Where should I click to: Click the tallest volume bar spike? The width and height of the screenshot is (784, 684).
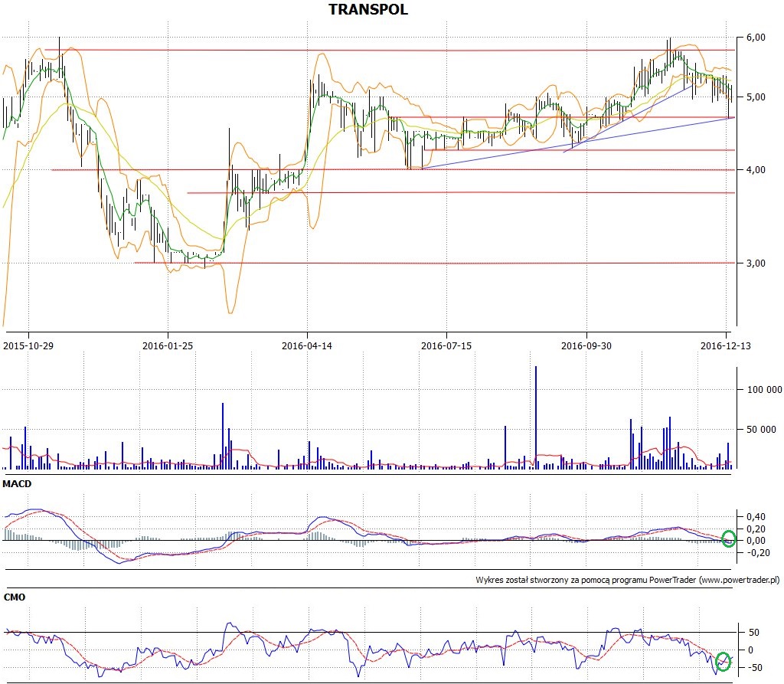(535, 417)
